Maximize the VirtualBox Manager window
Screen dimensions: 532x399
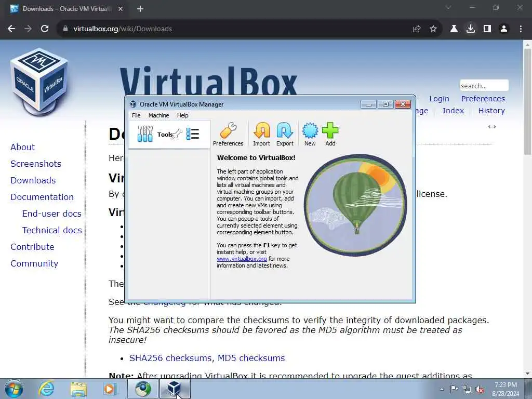[x=386, y=104]
